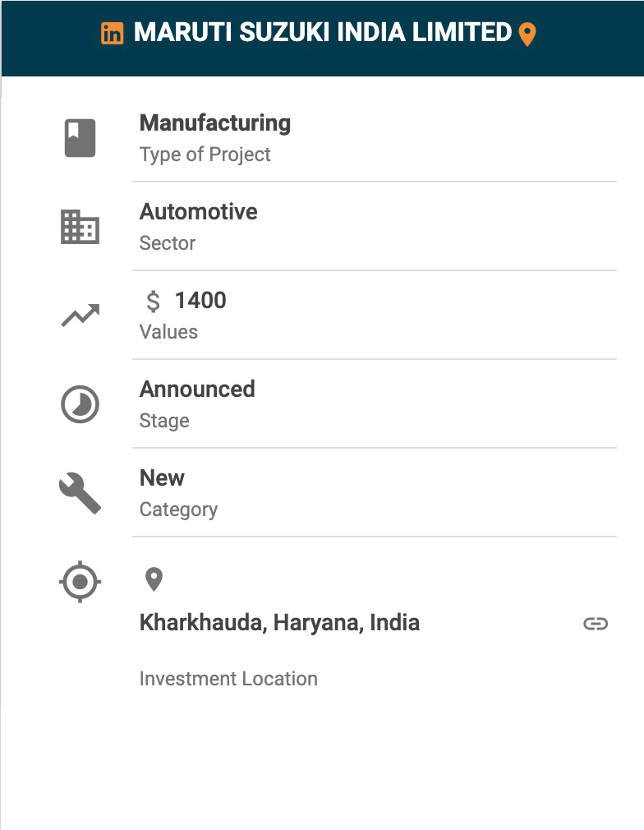This screenshot has width=644, height=830.
Task: Click the Manufacturing project type value
Action: click(x=215, y=123)
